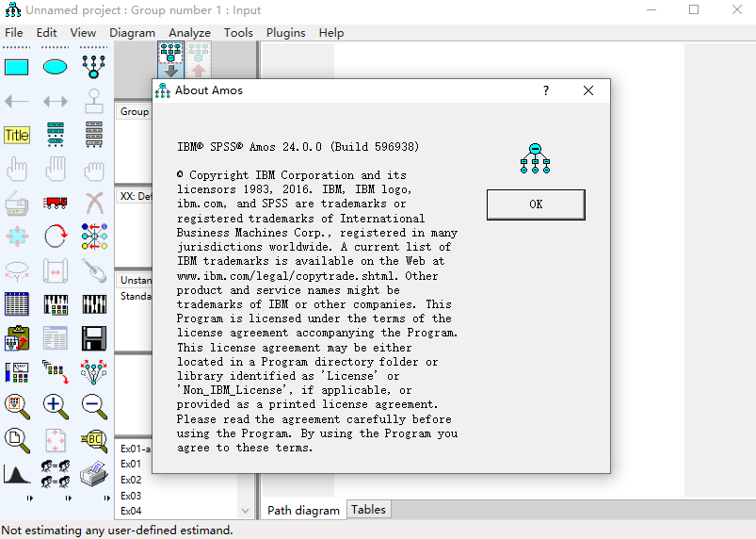Zoom in on selected area magnifier
756x539 pixels.
pos(17,406)
